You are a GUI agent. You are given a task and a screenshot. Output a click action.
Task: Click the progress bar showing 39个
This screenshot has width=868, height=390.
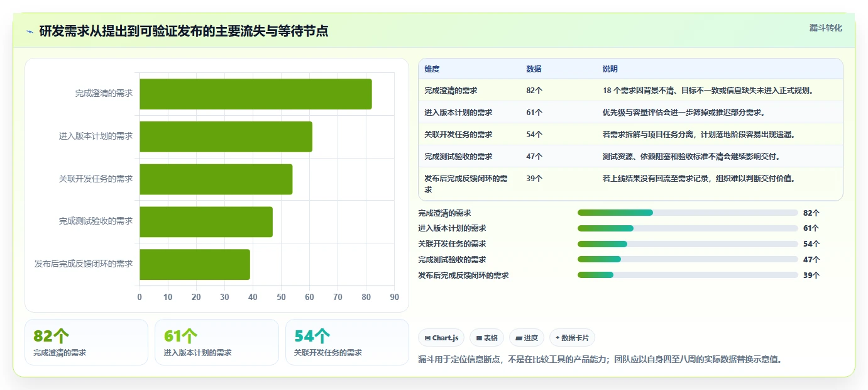pos(688,275)
